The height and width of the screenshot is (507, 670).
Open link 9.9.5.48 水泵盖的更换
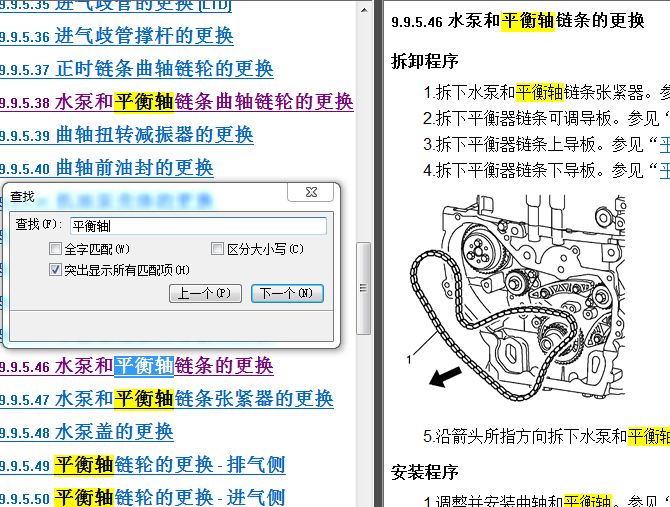87,432
